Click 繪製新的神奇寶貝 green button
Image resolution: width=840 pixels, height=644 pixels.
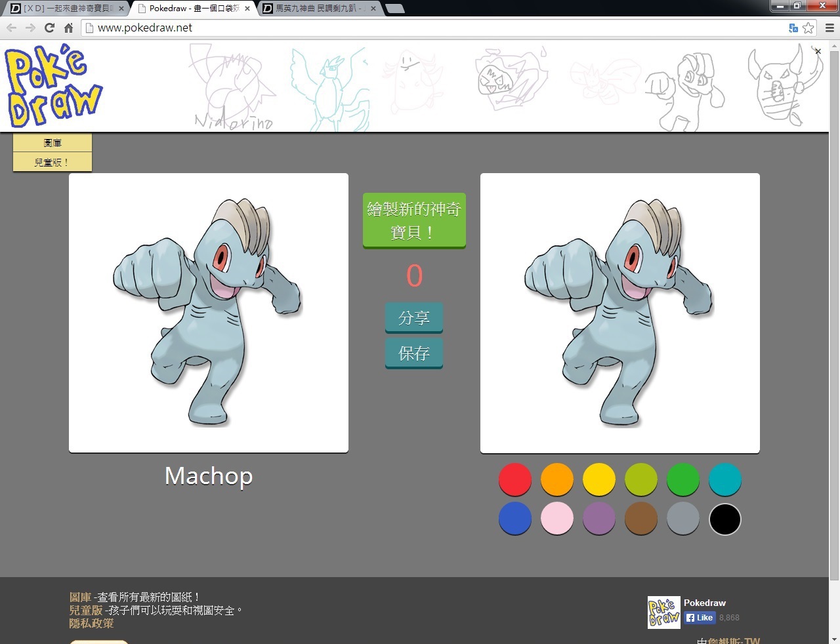[x=414, y=220]
